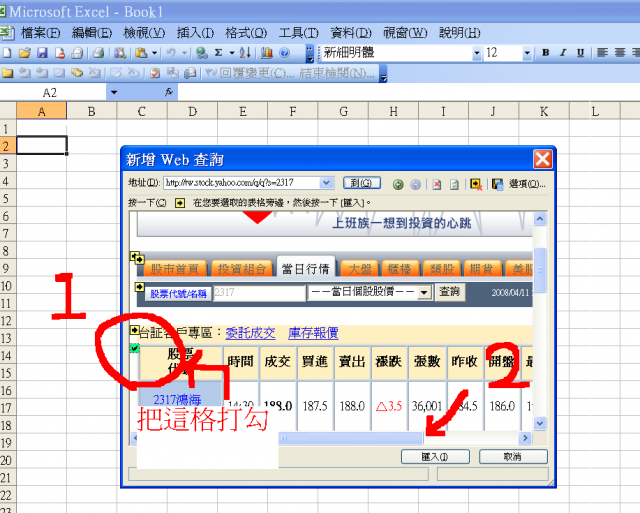Click the hide icons button in Web query
Viewport: 640px width, 513px height.
(476, 184)
